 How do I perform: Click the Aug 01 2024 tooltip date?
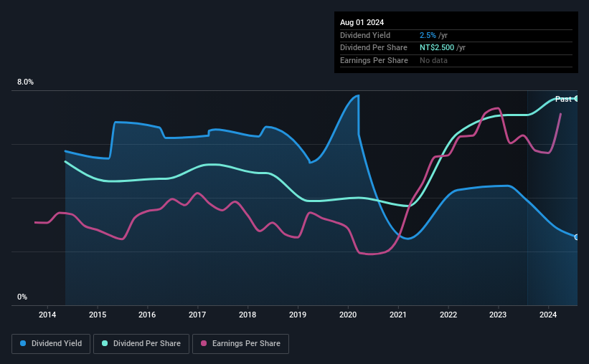362,22
